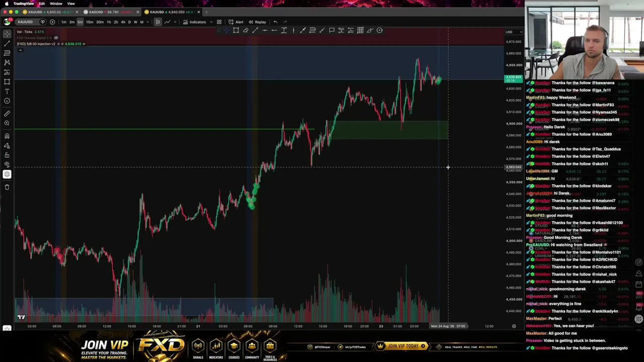Switch to the XAGUSD 68.790 tab
This screenshot has width=644, height=362.
tap(110, 12)
